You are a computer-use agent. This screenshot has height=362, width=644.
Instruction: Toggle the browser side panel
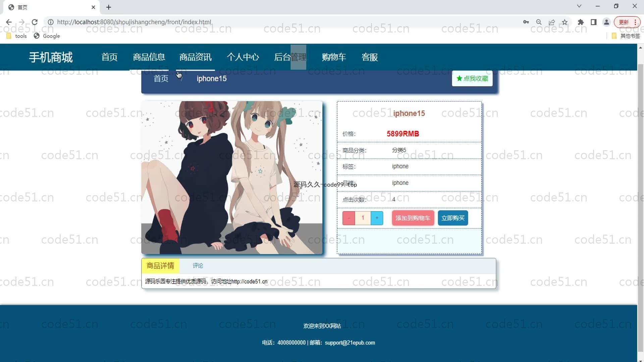pos(594,22)
